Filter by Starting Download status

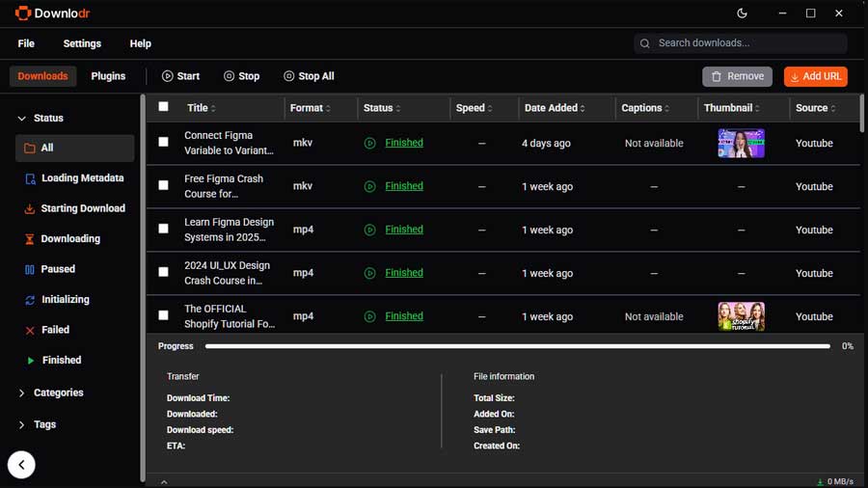(x=74, y=208)
